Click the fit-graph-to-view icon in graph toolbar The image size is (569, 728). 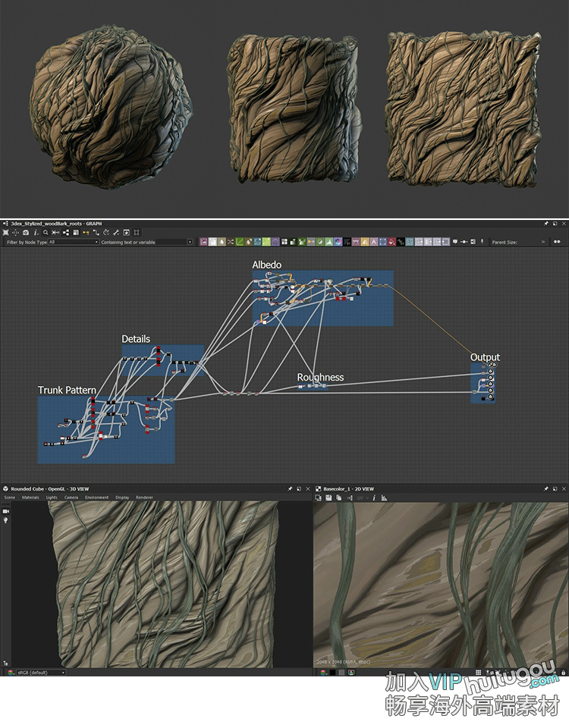[x=6, y=232]
